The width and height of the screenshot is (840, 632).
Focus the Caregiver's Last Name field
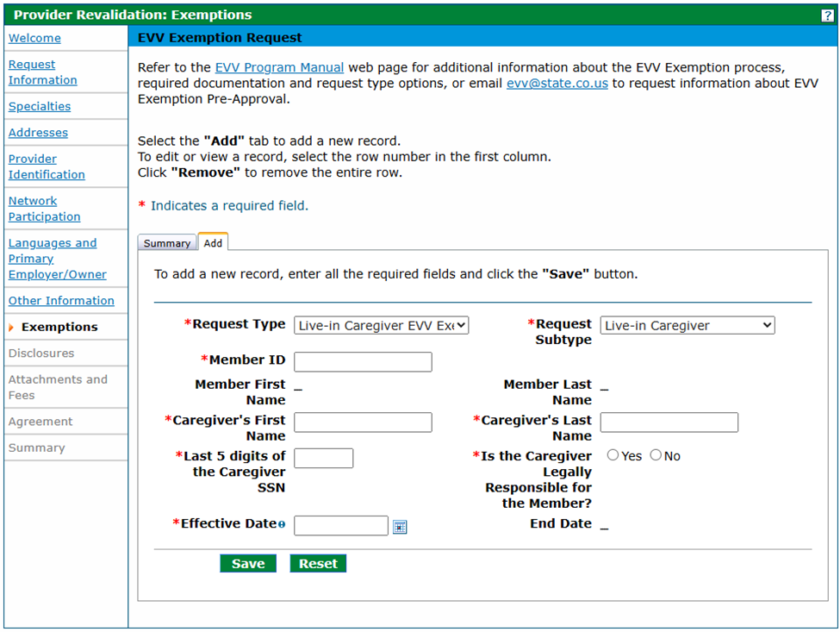[x=669, y=422]
